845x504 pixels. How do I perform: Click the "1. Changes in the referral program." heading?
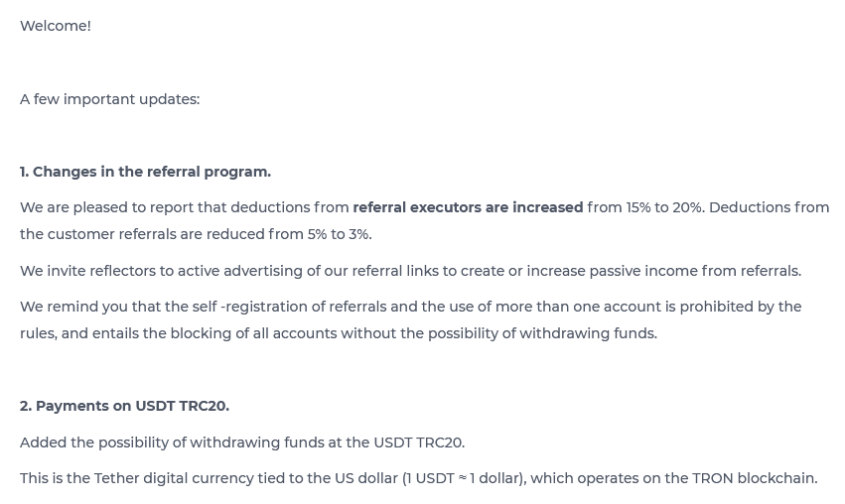(145, 172)
